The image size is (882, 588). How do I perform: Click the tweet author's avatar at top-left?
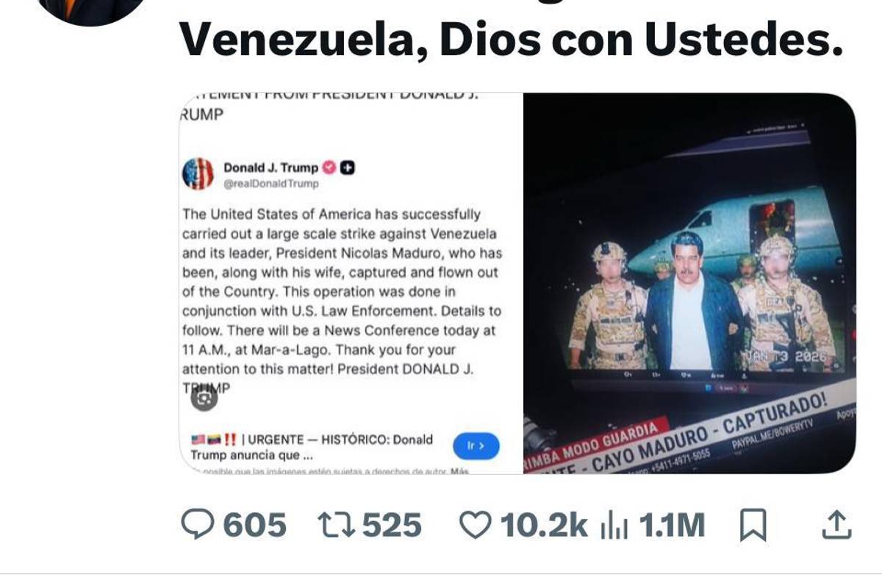pyautogui.click(x=91, y=9)
